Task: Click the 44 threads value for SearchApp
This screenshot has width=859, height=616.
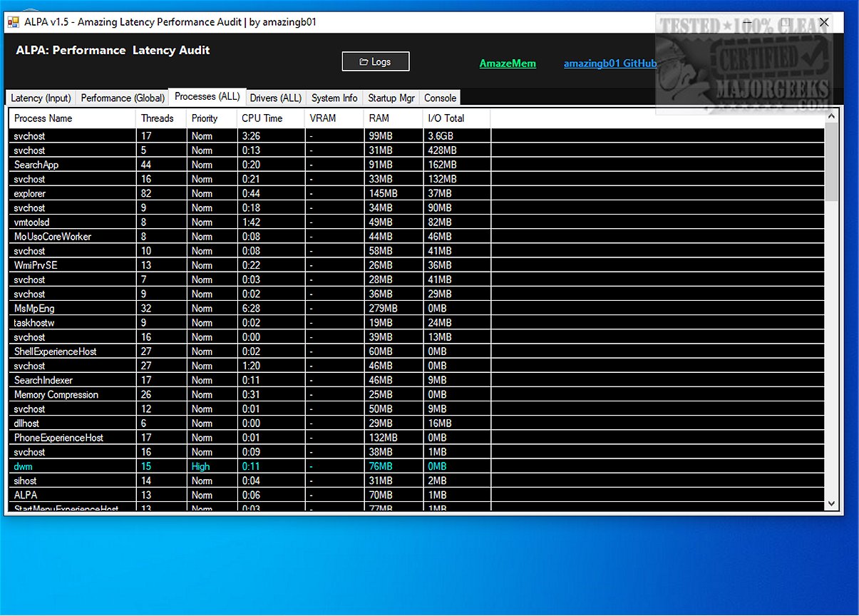Action: [147, 165]
